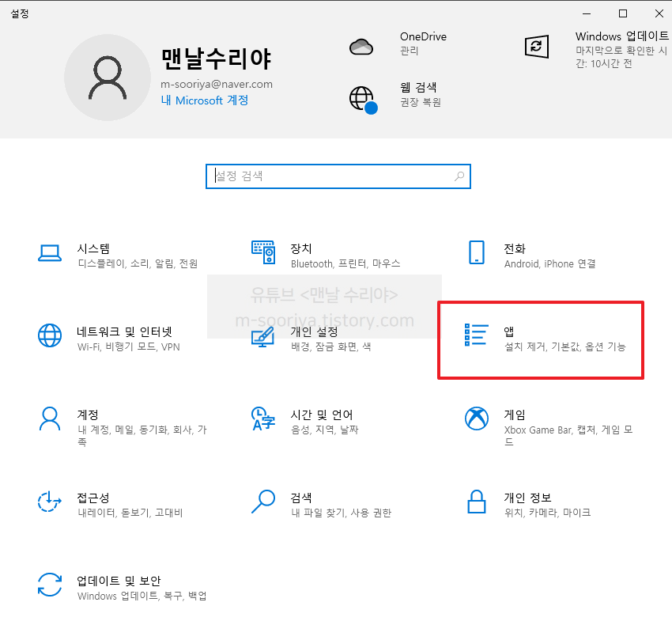Image resolution: width=672 pixels, height=640 pixels.
Task: Open the 시스템 laptop icon
Action: pyautogui.click(x=50, y=252)
